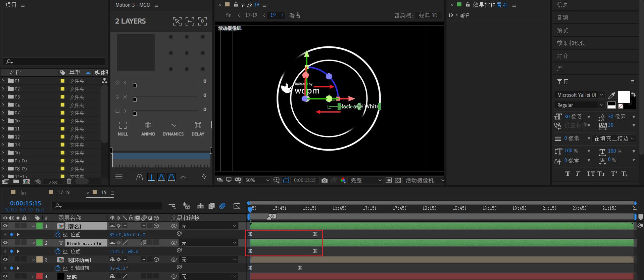Swap fill and stroke colors arrow

[633, 94]
